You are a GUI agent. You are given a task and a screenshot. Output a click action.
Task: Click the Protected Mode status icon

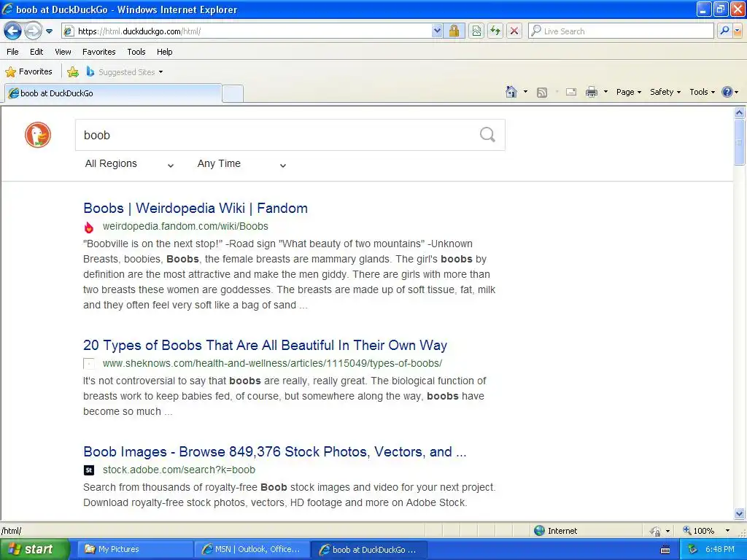coord(656,531)
